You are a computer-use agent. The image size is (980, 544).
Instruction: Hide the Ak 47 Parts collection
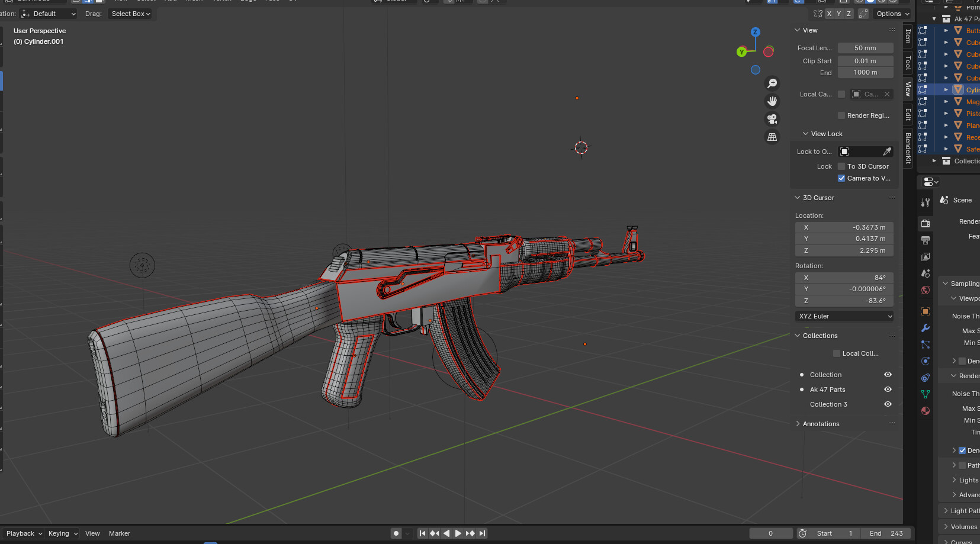(887, 389)
